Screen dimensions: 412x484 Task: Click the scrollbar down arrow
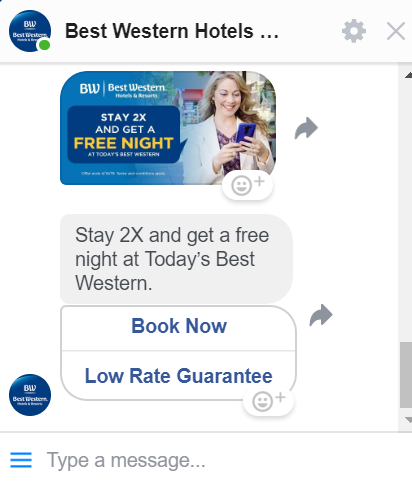pos(408,420)
